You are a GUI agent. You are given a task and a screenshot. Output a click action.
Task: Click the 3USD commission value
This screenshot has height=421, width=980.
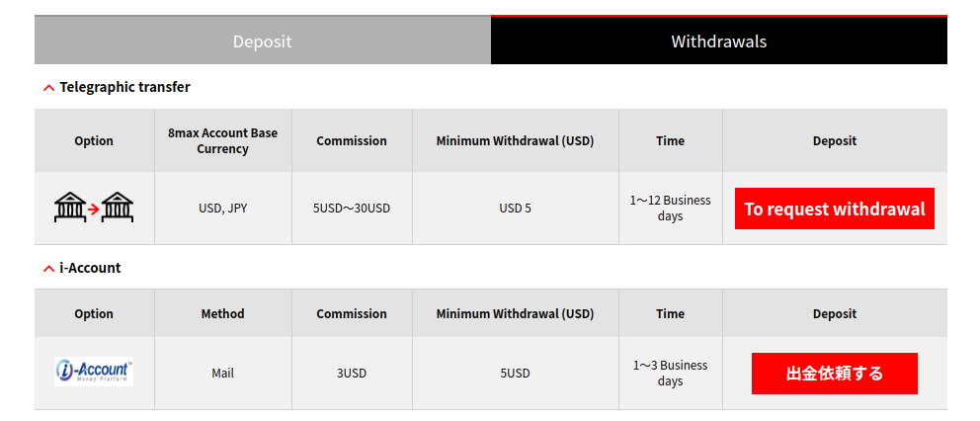click(352, 374)
